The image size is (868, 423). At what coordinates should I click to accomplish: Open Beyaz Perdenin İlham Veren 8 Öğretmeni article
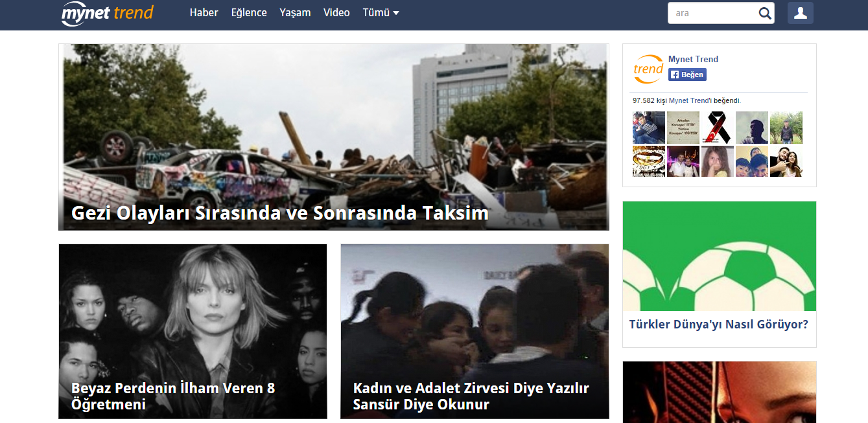pyautogui.click(x=173, y=396)
